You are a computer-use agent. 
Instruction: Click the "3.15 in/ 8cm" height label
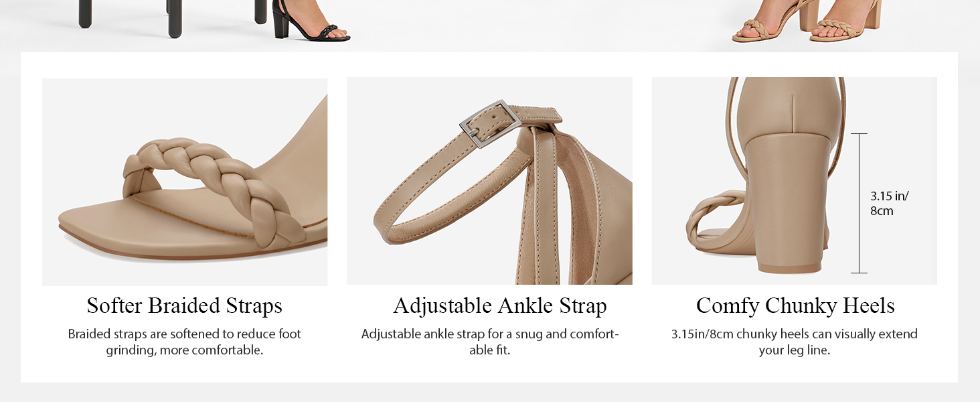coord(889,204)
